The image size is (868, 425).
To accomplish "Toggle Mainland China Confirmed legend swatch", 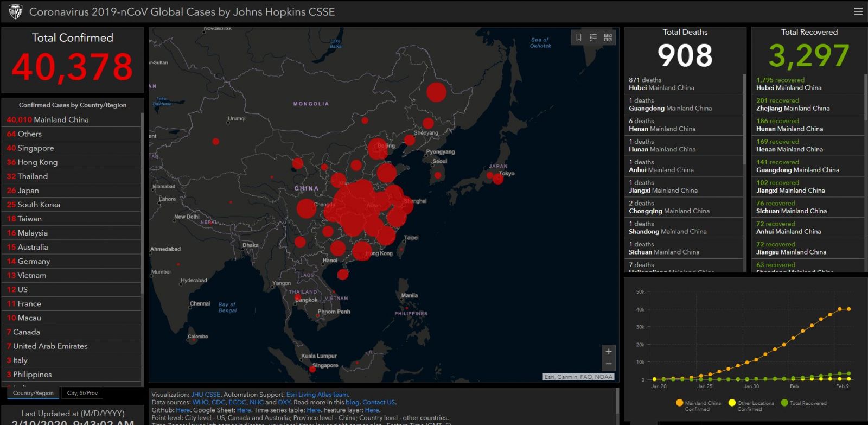I will coord(679,403).
